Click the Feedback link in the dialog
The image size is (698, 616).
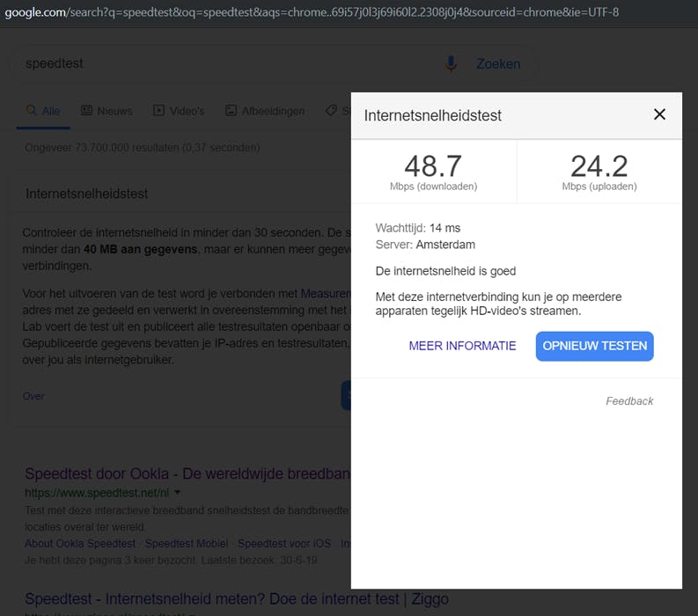pos(629,401)
